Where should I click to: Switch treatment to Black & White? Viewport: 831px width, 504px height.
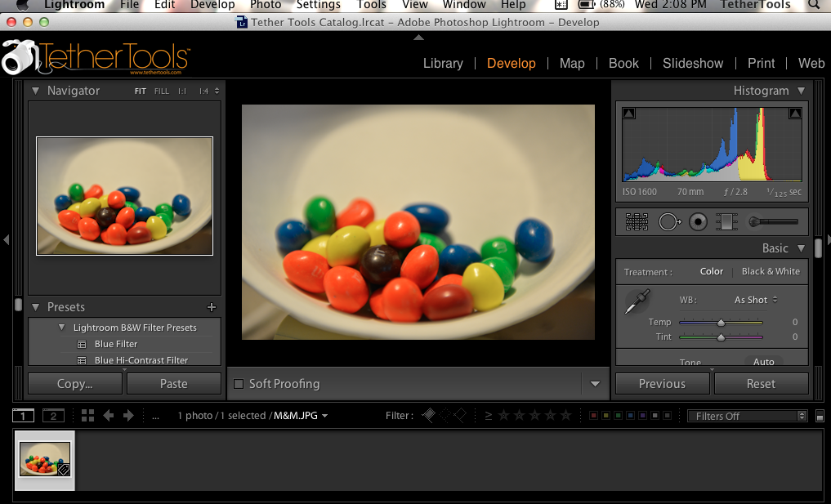tap(771, 271)
